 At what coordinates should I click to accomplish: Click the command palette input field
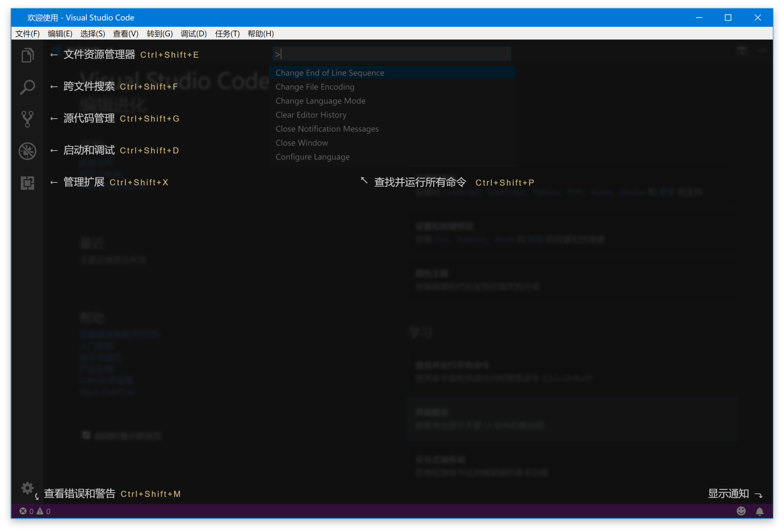pyautogui.click(x=392, y=54)
